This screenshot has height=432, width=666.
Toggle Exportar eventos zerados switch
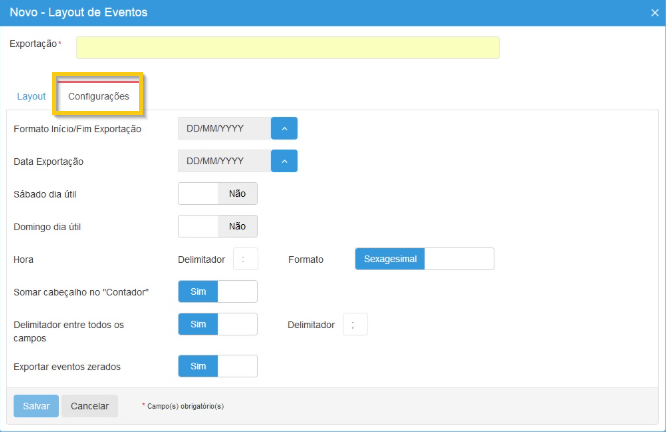218,366
